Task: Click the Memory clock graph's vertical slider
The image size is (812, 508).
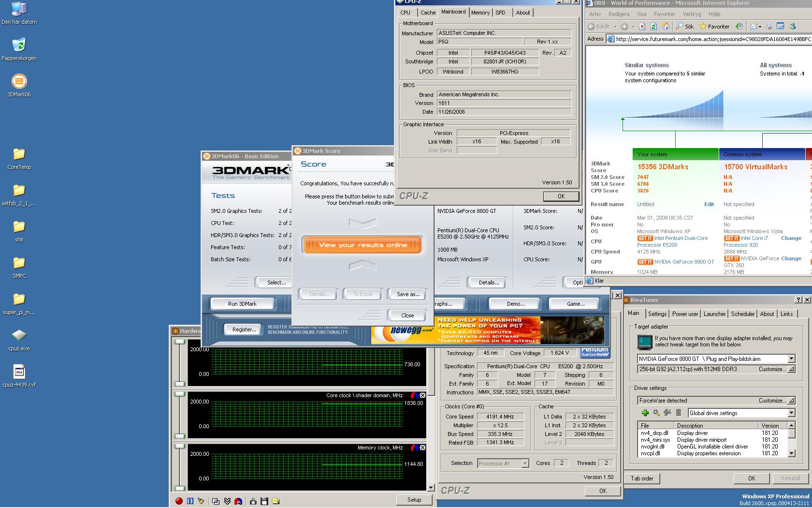Action: pos(179,467)
